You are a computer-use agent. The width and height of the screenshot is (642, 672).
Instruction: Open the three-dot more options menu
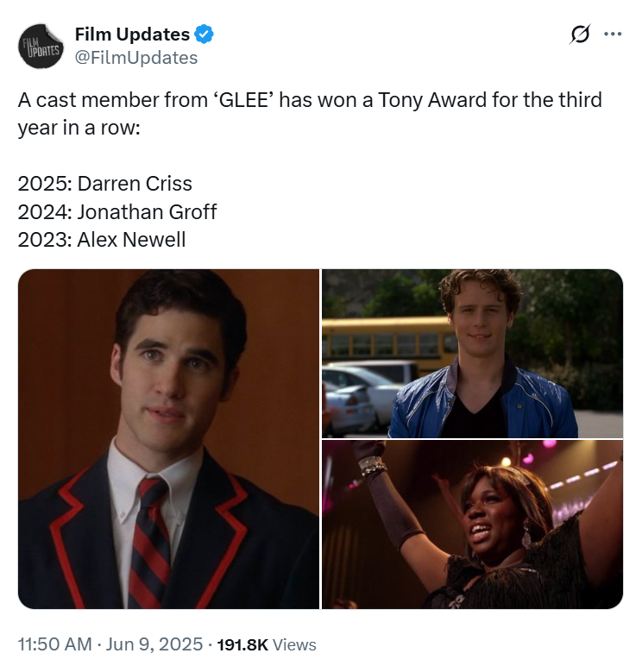tap(613, 34)
